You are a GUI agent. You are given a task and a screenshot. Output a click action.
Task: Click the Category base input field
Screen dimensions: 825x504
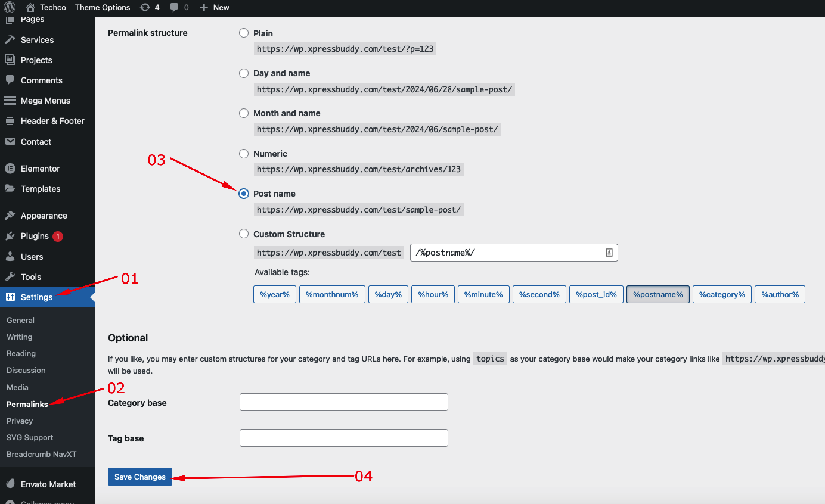coord(343,402)
